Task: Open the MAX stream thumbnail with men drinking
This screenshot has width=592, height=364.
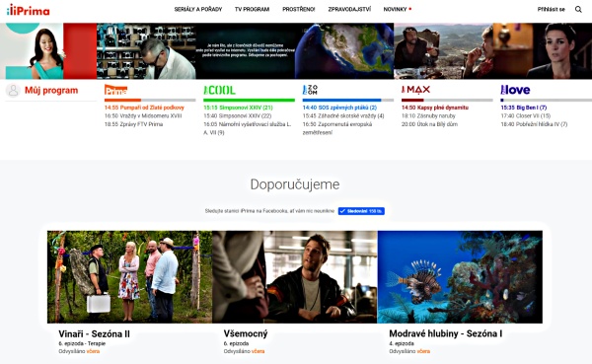Action: click(443, 51)
